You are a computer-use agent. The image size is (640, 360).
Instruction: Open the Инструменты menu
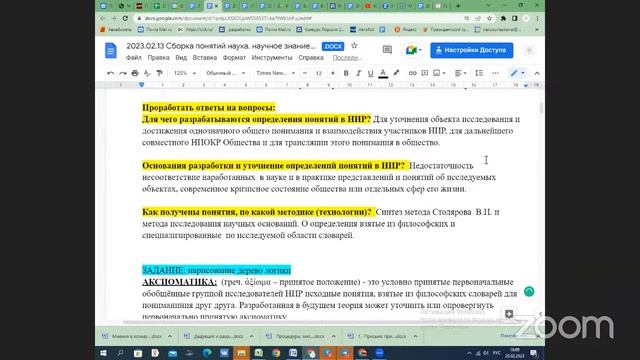(272, 58)
